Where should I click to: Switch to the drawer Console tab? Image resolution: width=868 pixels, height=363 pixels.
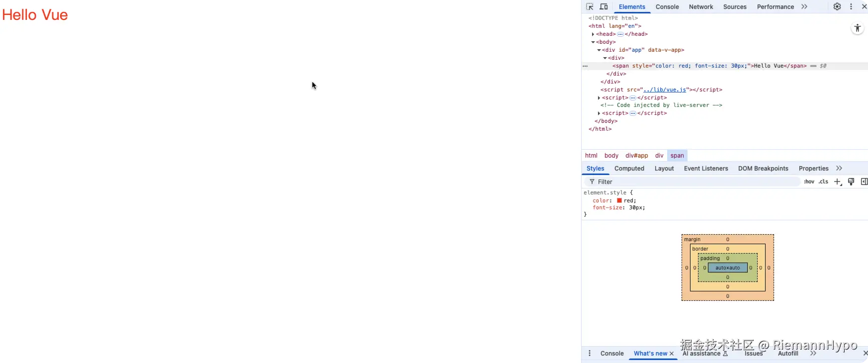(612, 353)
